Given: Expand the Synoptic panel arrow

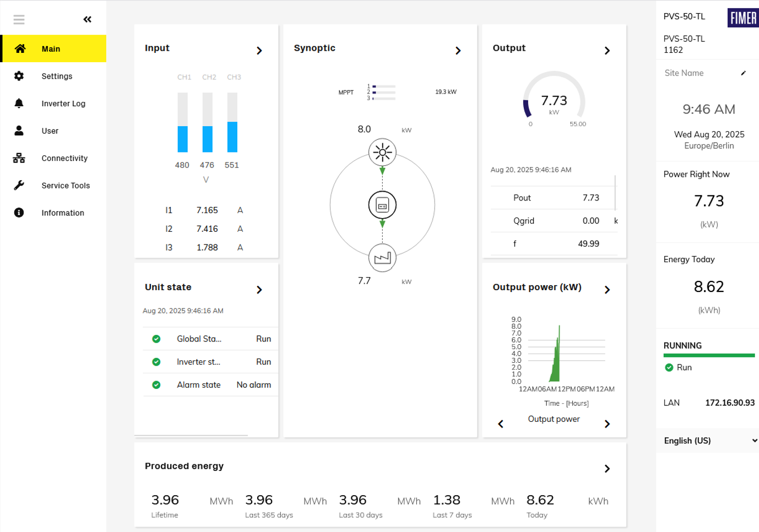Looking at the screenshot, I should tap(458, 51).
